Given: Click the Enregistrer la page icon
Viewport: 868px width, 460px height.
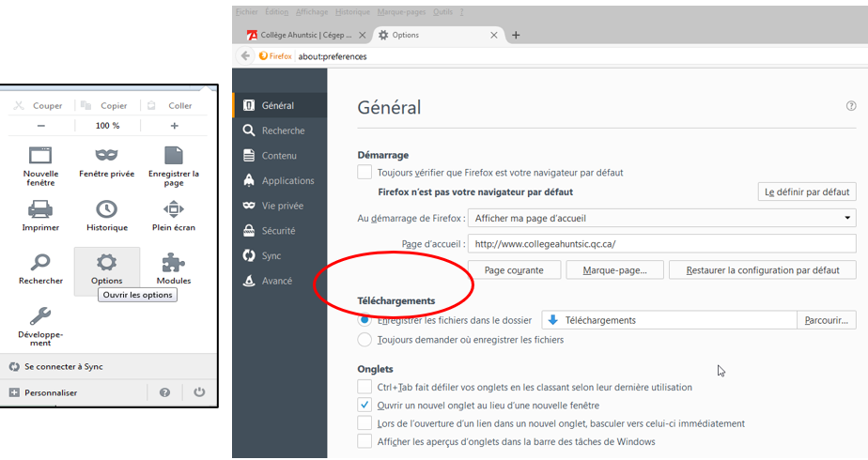Looking at the screenshot, I should [x=174, y=156].
